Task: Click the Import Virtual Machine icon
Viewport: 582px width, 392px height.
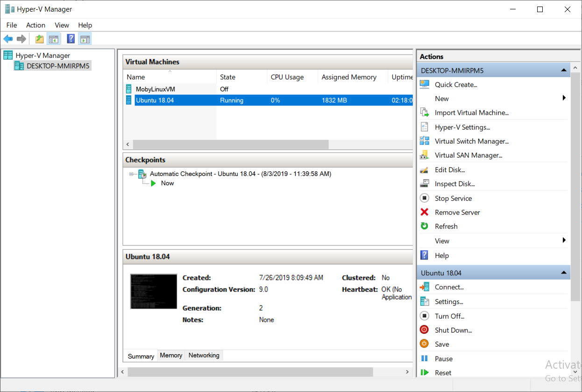Action: click(425, 112)
